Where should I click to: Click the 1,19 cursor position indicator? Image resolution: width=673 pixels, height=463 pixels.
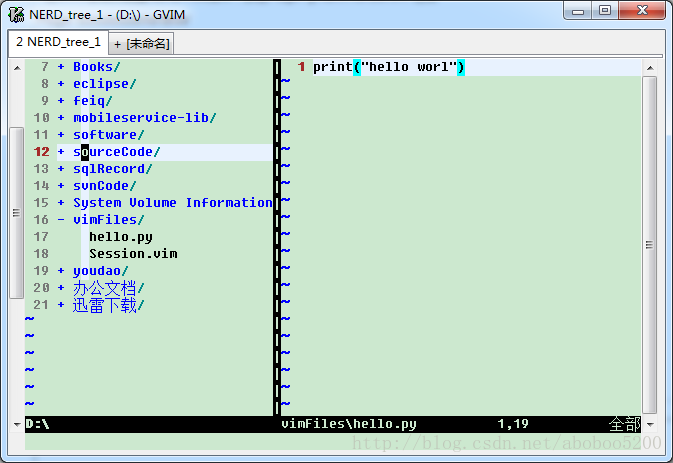pos(513,424)
